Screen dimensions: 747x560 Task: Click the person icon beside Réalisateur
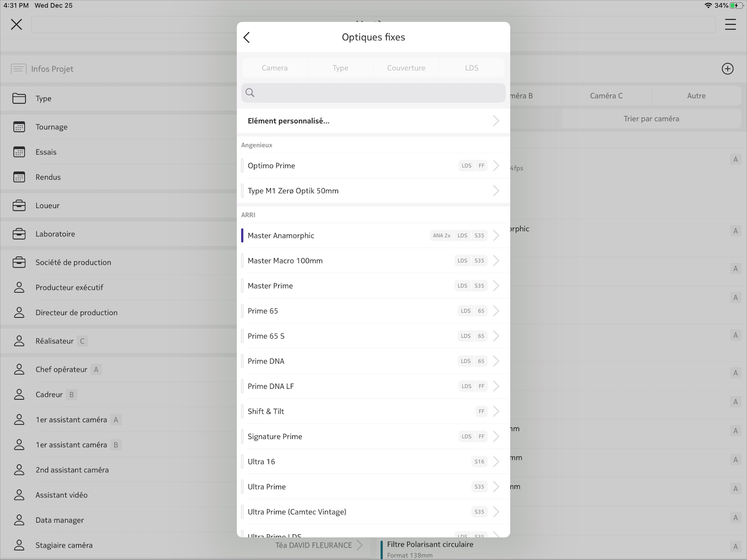coord(19,341)
